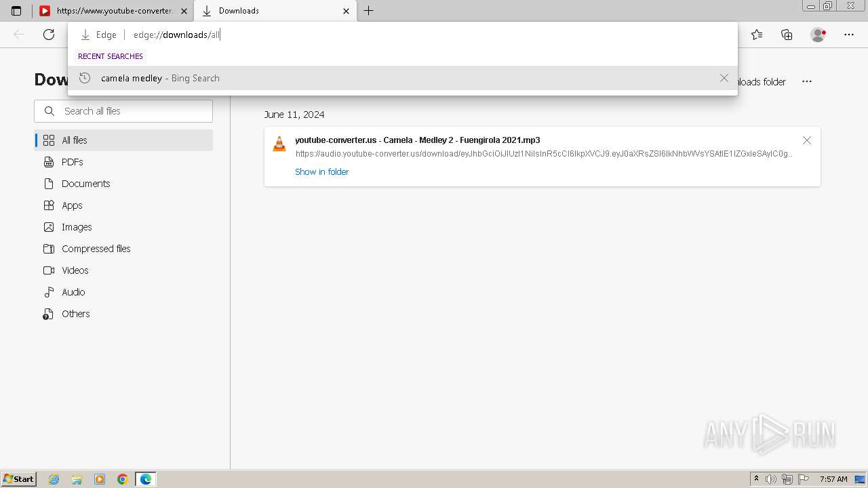Remove the 'camela medley' suggestion
Screen dimensions: 868x488
tap(724, 78)
